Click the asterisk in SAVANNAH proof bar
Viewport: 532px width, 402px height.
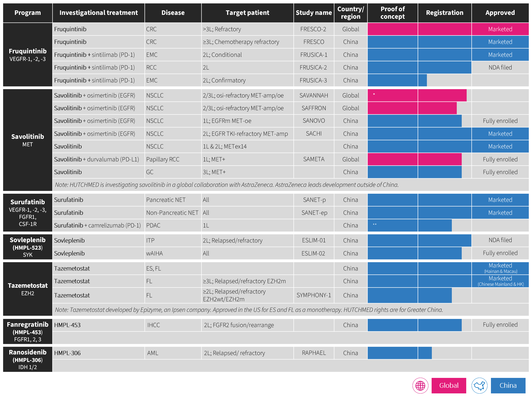click(374, 94)
